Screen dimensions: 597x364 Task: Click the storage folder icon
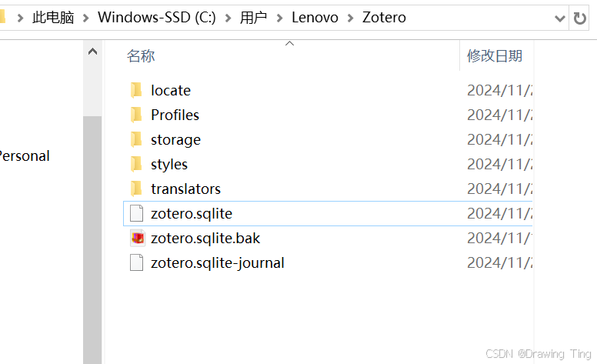[x=136, y=140]
